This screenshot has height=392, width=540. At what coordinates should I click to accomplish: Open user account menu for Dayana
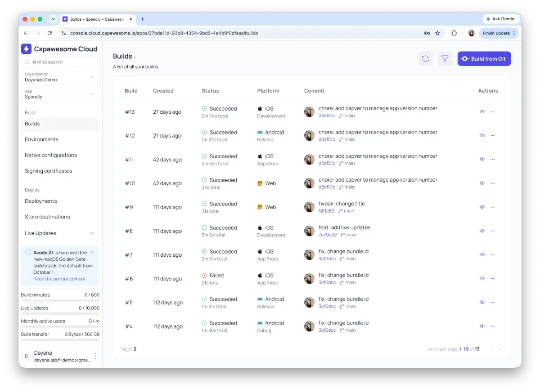pos(95,356)
